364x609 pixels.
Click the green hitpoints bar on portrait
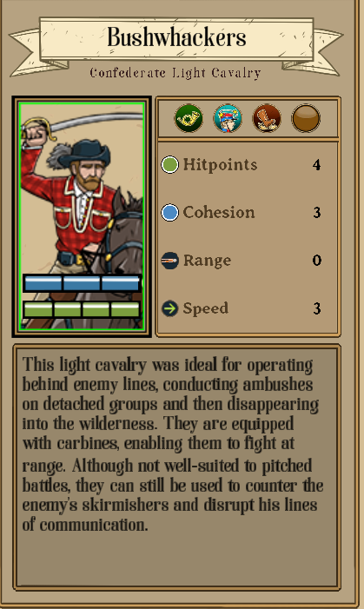[x=82, y=309]
